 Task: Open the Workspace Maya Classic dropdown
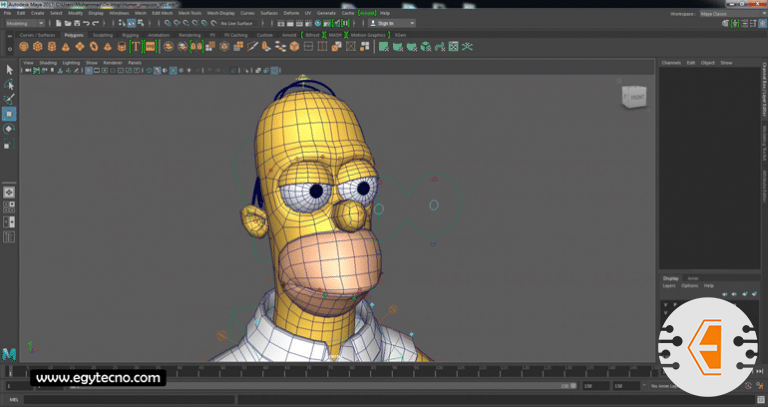tap(732, 14)
